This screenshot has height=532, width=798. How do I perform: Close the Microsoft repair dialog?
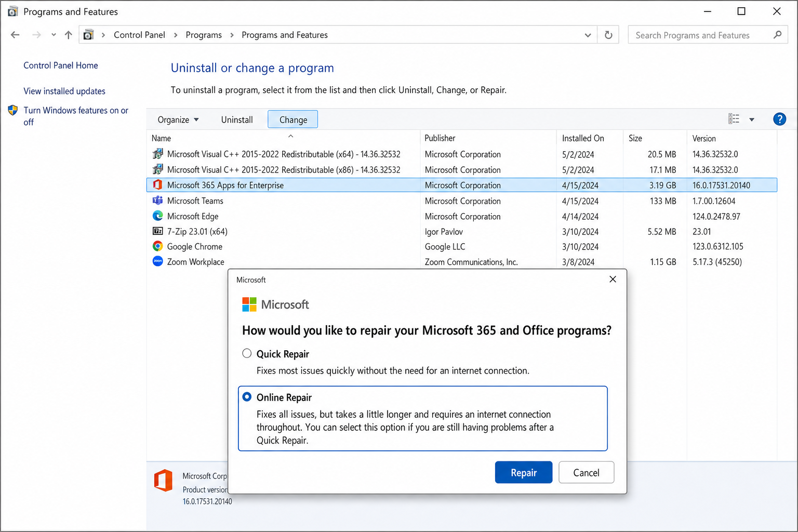click(x=613, y=280)
